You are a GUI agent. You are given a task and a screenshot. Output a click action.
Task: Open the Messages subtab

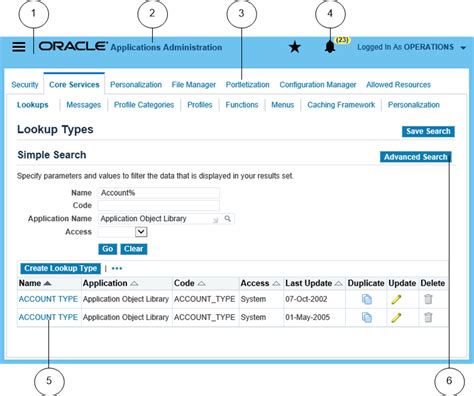tap(83, 105)
